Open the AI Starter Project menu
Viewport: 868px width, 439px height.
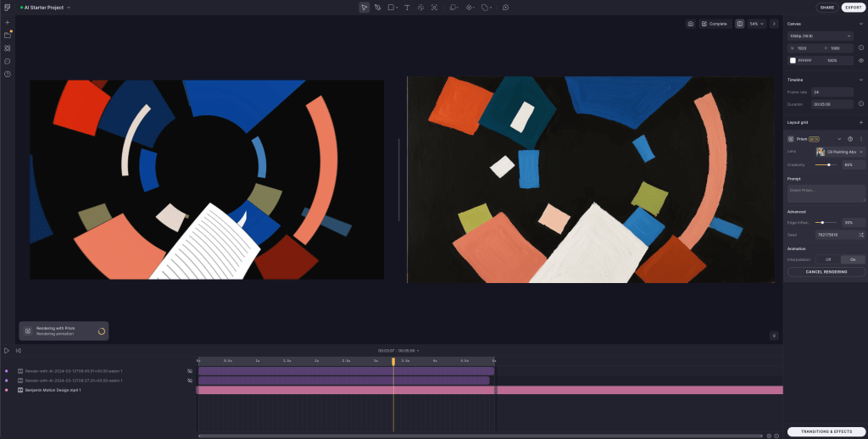click(46, 8)
